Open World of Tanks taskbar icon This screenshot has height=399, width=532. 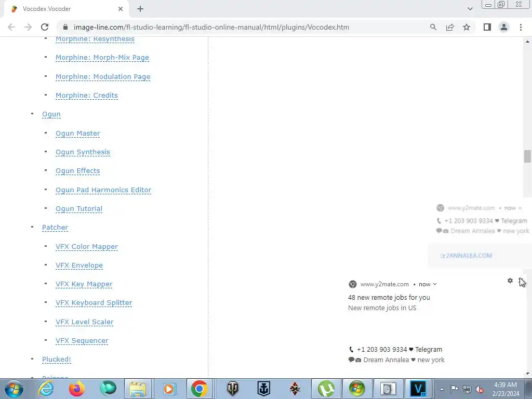click(233, 389)
